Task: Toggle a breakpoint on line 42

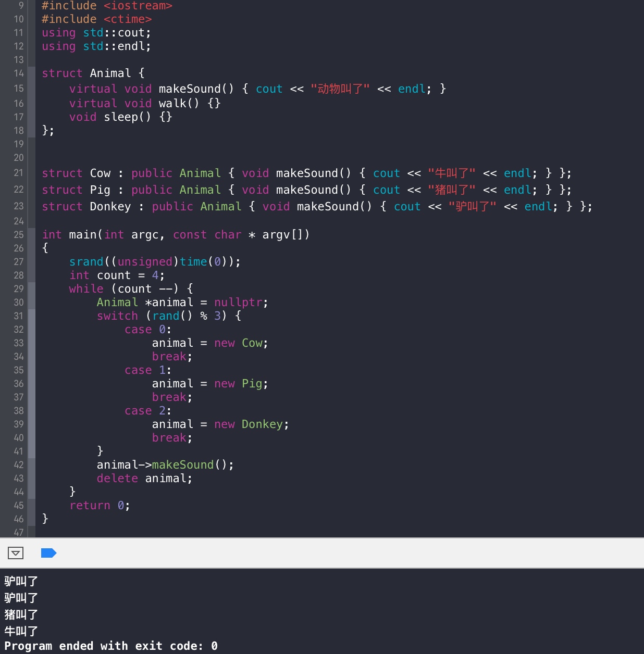Action: coord(19,464)
